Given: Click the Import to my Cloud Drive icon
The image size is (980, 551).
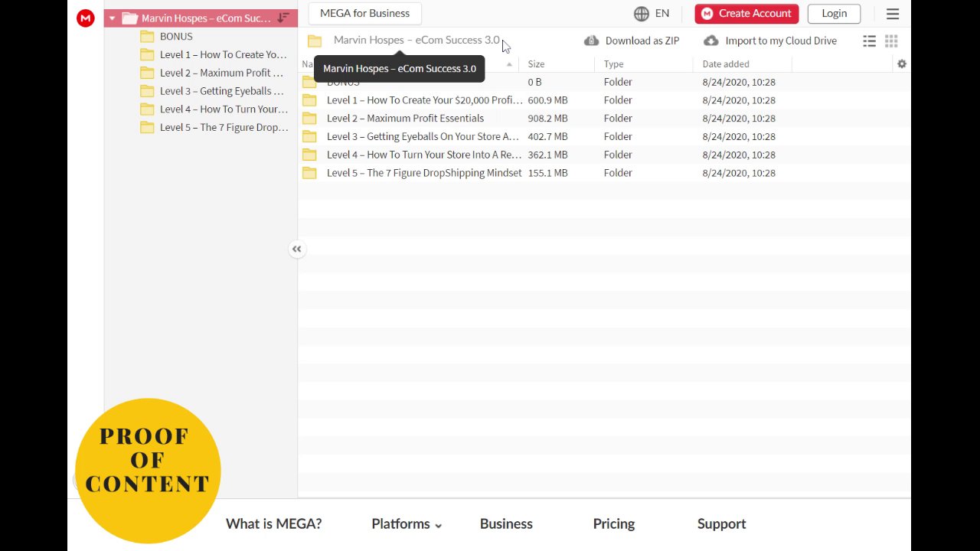Looking at the screenshot, I should click(711, 41).
